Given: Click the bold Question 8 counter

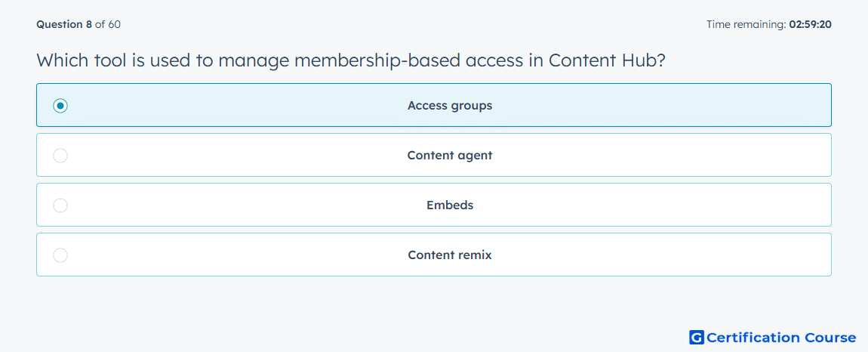Looking at the screenshot, I should pyautogui.click(x=64, y=24).
